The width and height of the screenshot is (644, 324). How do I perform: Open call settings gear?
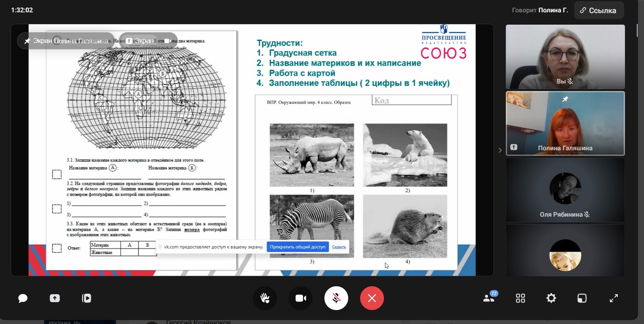(x=551, y=298)
